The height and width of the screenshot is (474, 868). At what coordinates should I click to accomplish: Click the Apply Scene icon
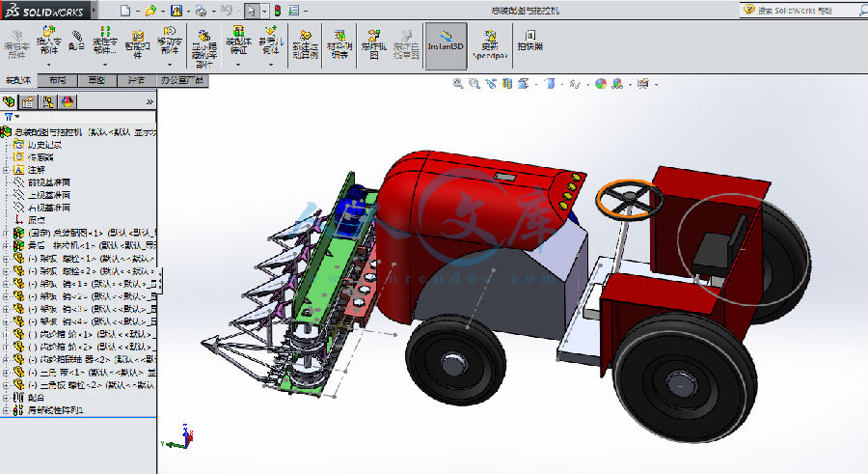617,84
